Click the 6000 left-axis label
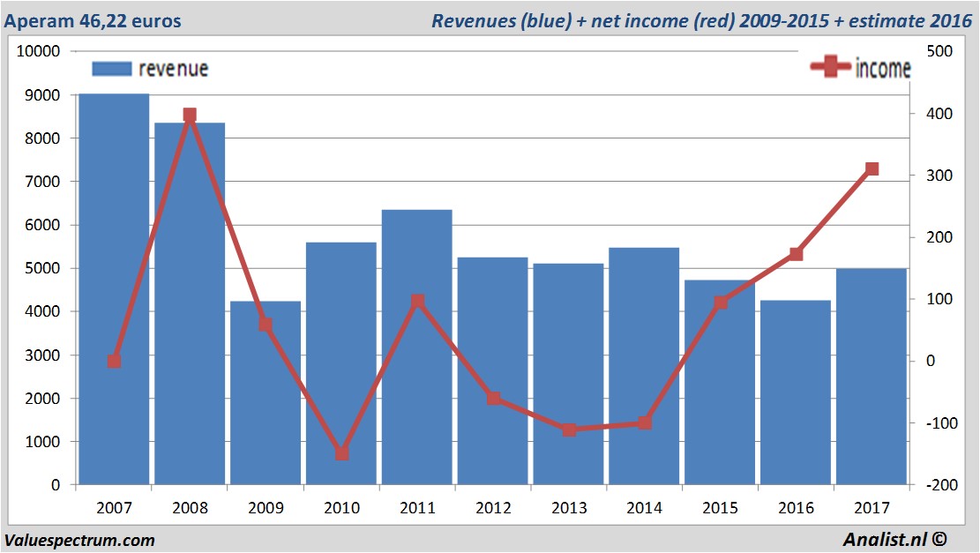The image size is (980, 553). click(42, 225)
